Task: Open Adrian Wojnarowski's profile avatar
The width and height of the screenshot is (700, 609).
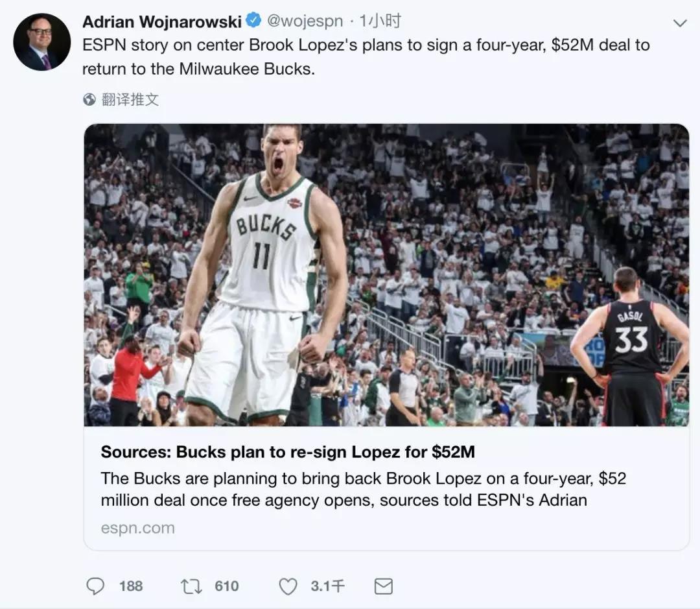Action: (x=42, y=42)
